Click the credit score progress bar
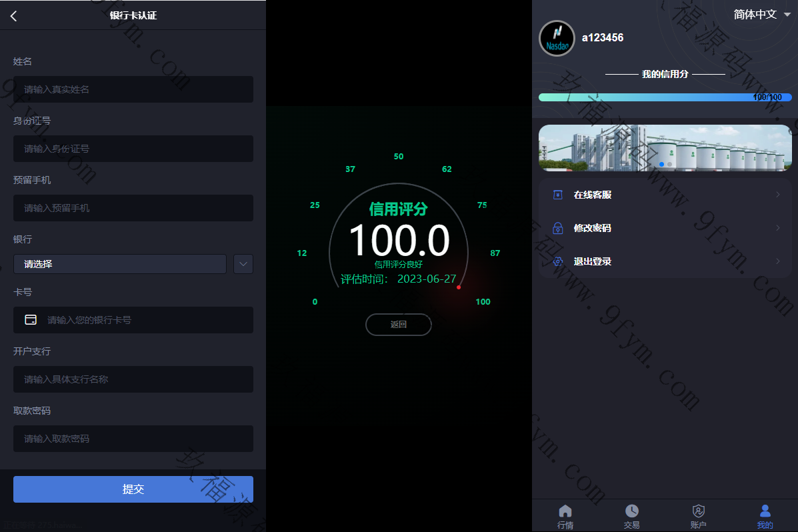 [665, 97]
